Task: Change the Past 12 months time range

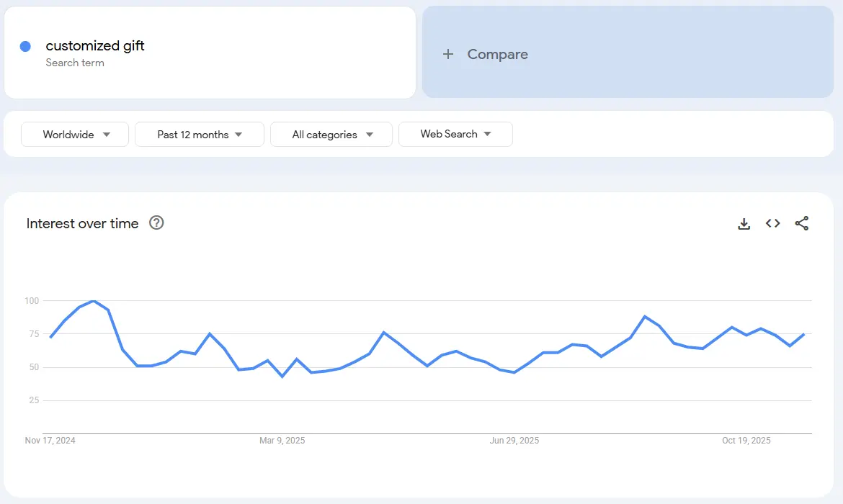Action: pyautogui.click(x=199, y=134)
